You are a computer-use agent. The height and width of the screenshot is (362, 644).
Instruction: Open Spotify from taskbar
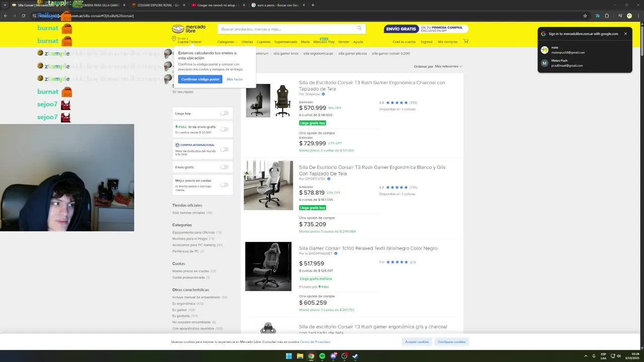322,356
